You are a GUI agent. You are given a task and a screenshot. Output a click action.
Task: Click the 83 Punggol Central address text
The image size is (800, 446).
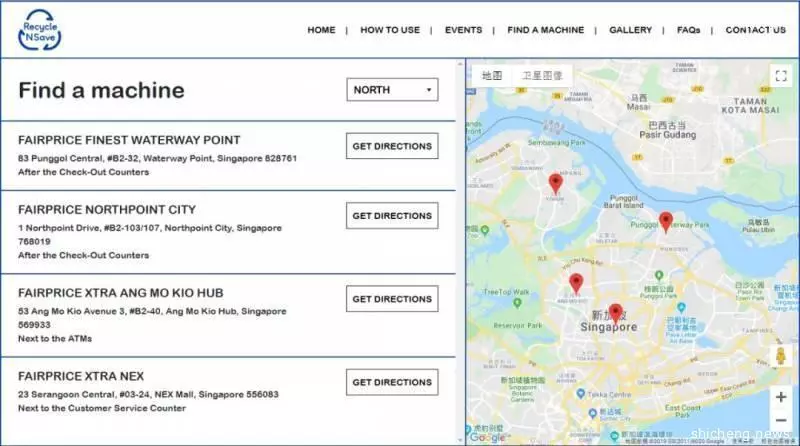[158, 159]
